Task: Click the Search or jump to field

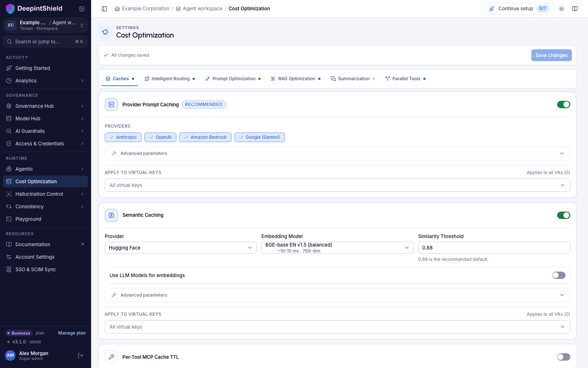Action: click(45, 42)
